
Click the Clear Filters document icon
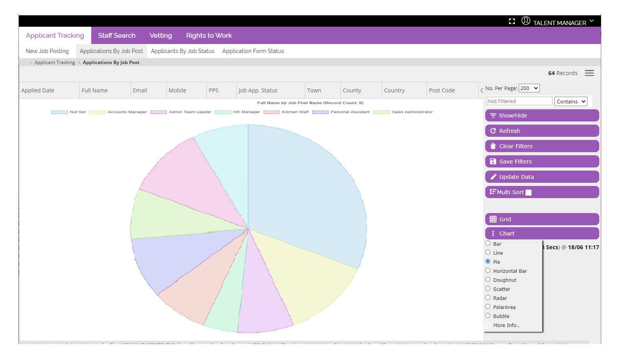(x=493, y=146)
